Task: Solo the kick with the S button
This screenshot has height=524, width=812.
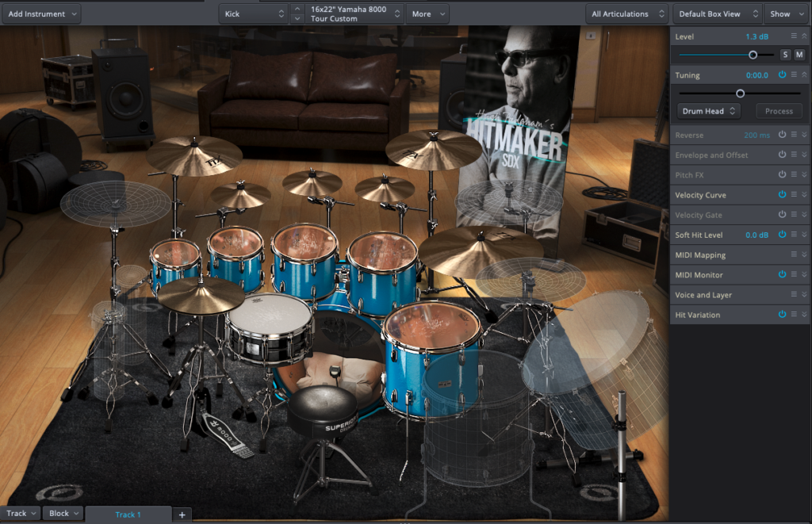Action: tap(785, 55)
